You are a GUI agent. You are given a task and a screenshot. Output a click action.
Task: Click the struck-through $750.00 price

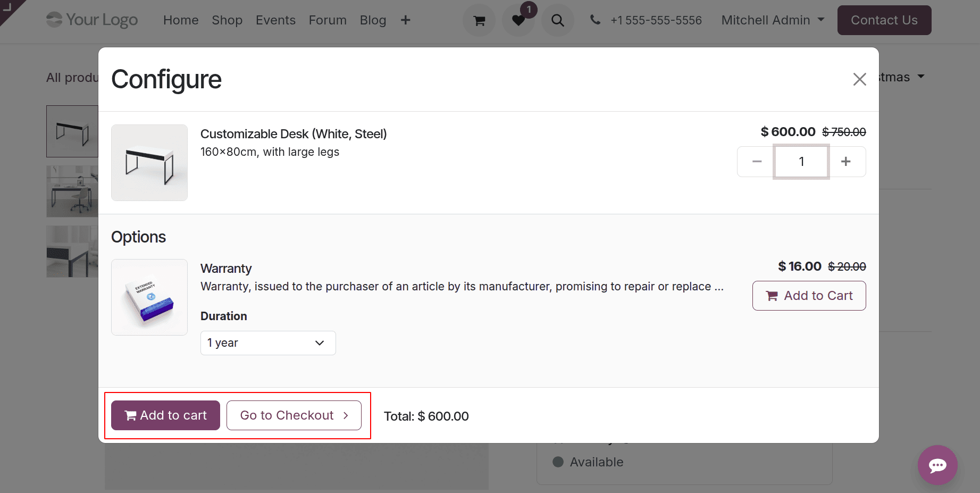(x=844, y=132)
